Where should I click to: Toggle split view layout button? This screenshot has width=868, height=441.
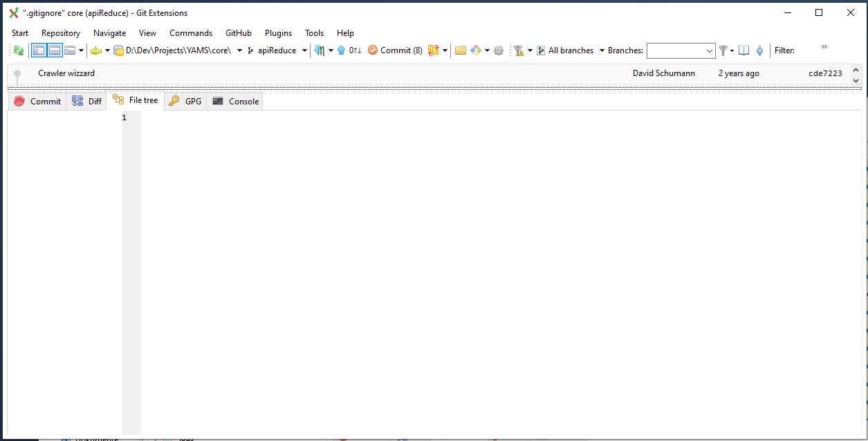[x=55, y=50]
